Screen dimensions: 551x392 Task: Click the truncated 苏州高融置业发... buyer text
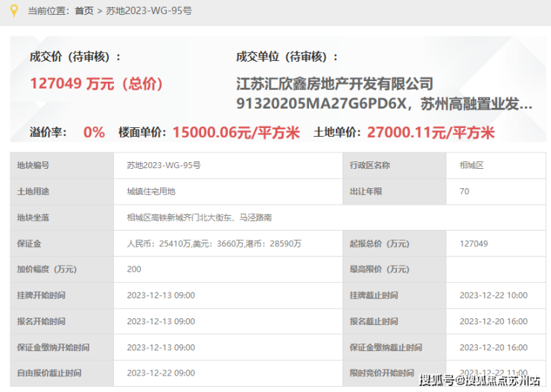tap(476, 103)
